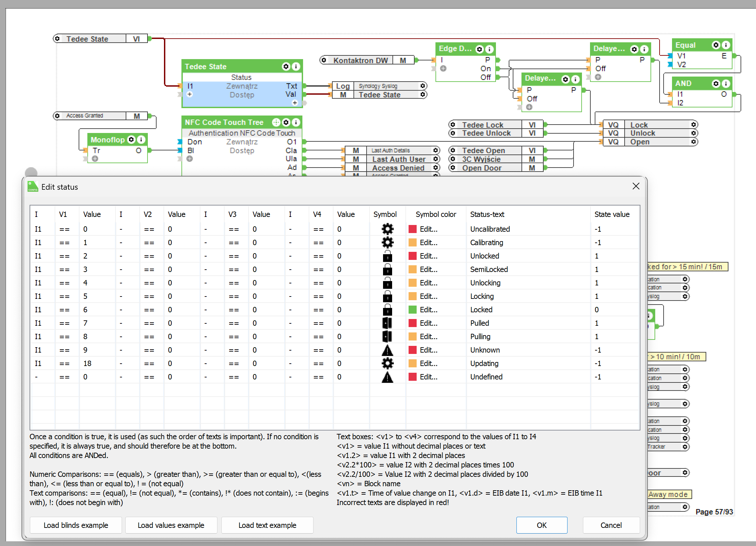Click the gear symbol in the Calibrating row

[x=387, y=242]
